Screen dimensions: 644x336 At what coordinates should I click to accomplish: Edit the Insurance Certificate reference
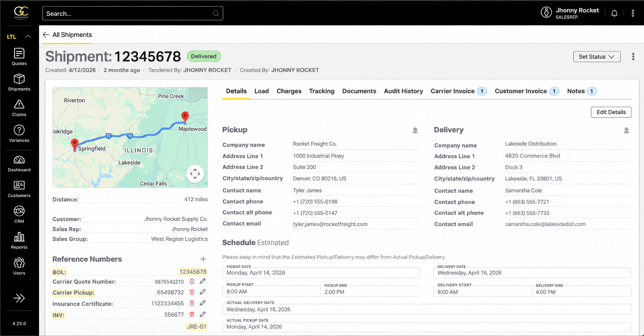pos(203,303)
